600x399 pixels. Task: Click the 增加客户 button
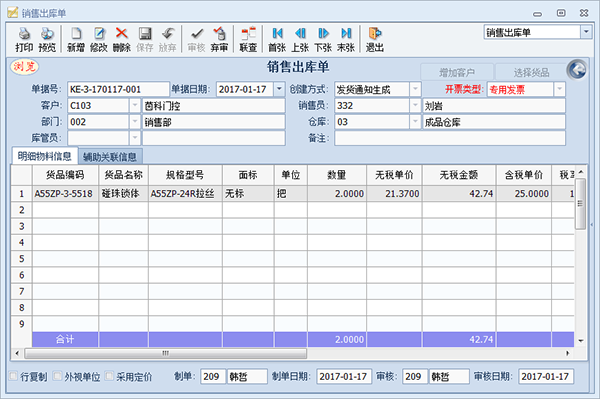(457, 72)
